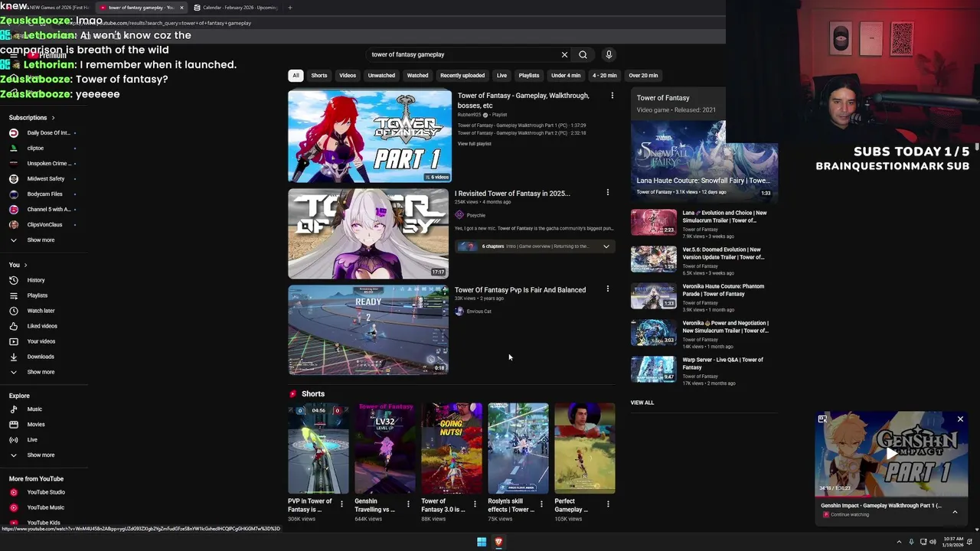Viewport: 980px width, 551px height.
Task: Open the clock and date in taskbar
Action: pyautogui.click(x=953, y=542)
